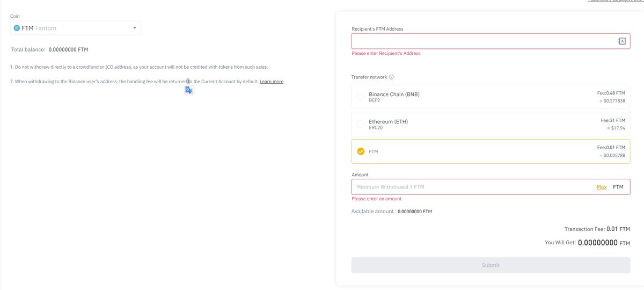
Task: Click the info icon beside Transfer network
Action: (391, 77)
